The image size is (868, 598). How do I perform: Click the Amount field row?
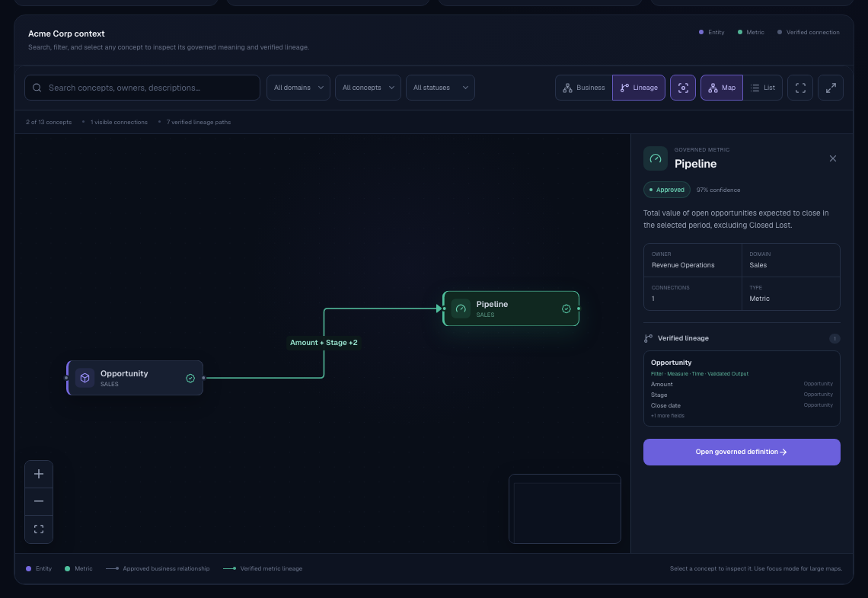[x=742, y=384]
